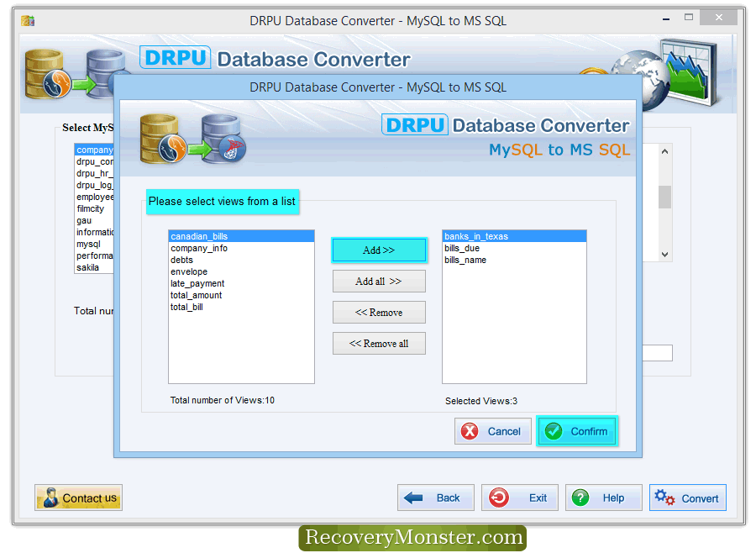Click the Contact us button
756x553 pixels.
pos(79,498)
